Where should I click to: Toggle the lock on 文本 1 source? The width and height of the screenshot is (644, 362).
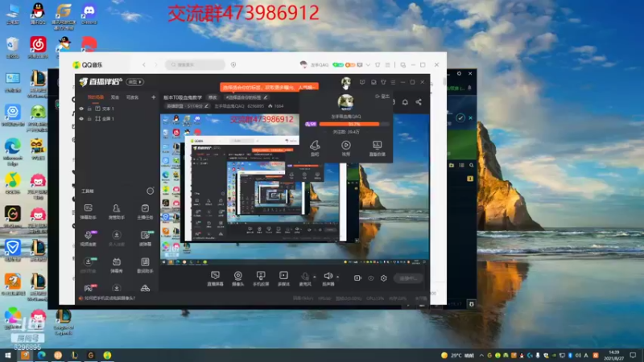[x=89, y=109]
